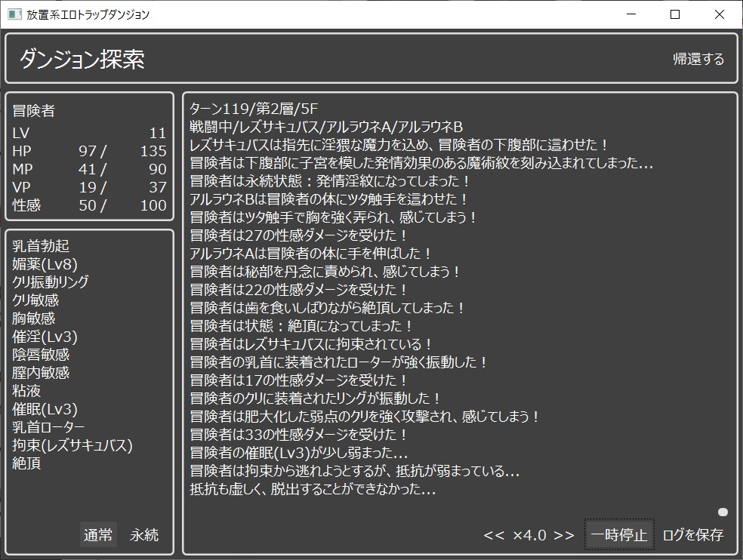Pause the game with 一時停止
The image size is (743, 560).
click(x=618, y=535)
